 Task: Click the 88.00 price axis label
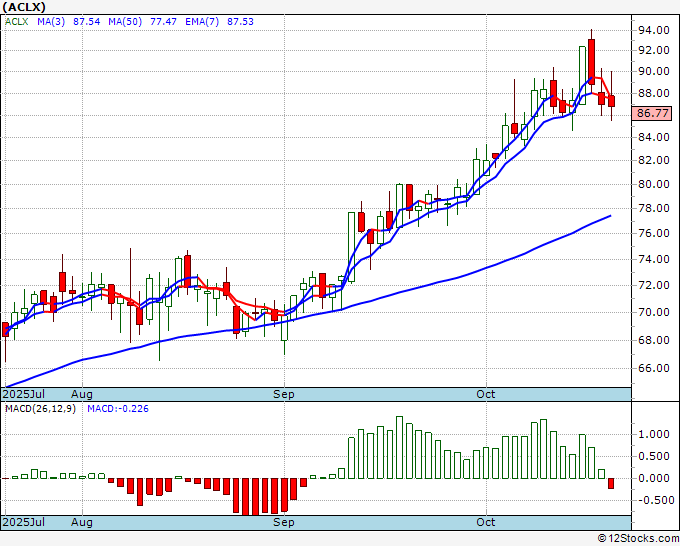coord(653,93)
